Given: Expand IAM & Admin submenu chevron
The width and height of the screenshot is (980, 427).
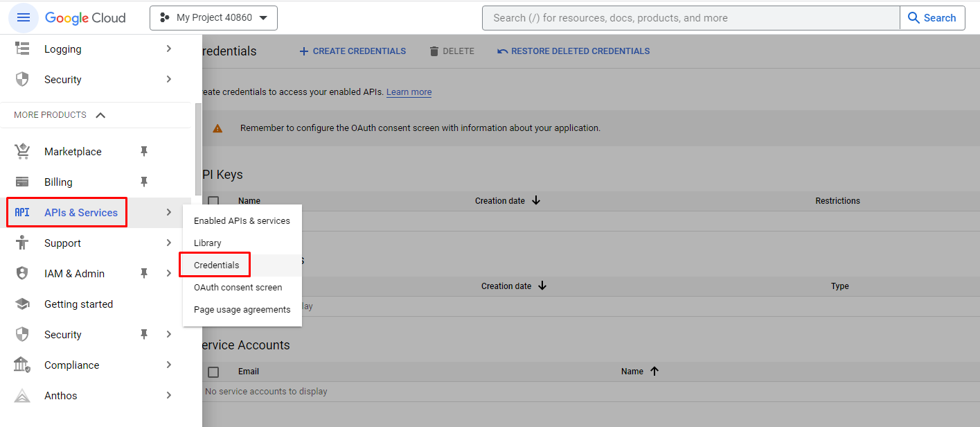Looking at the screenshot, I should [169, 273].
